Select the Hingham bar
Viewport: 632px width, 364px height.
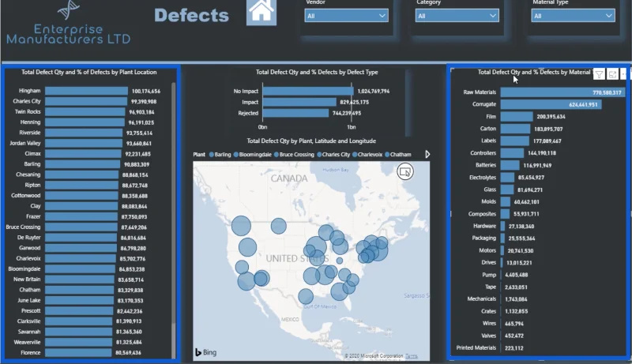point(86,91)
